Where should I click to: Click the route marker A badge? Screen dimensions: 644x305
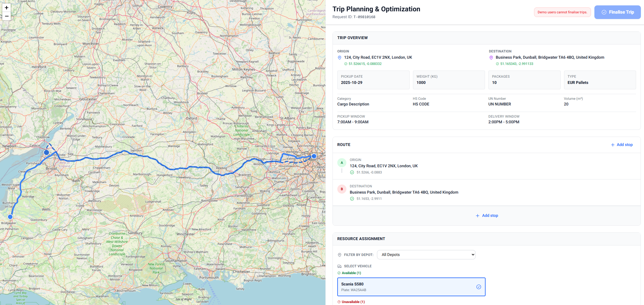342,162
